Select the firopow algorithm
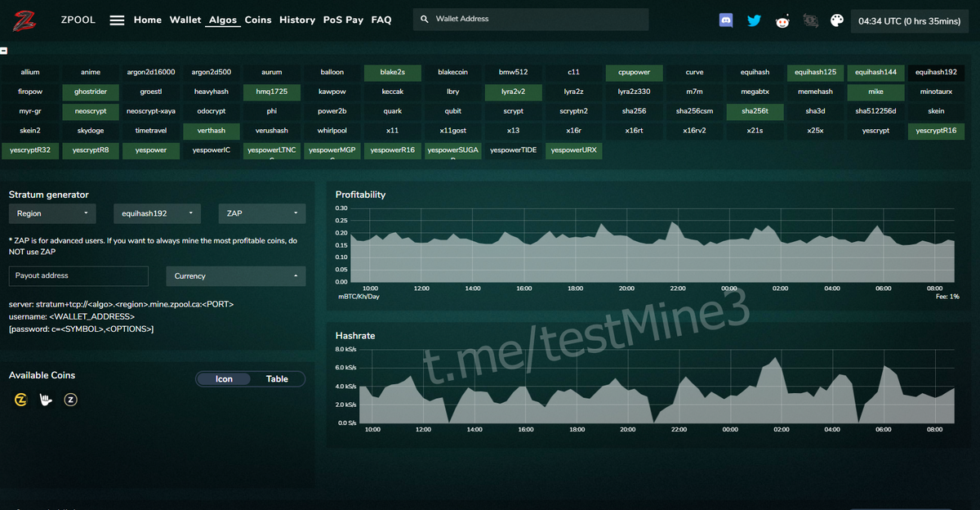980x510 pixels. [30, 92]
